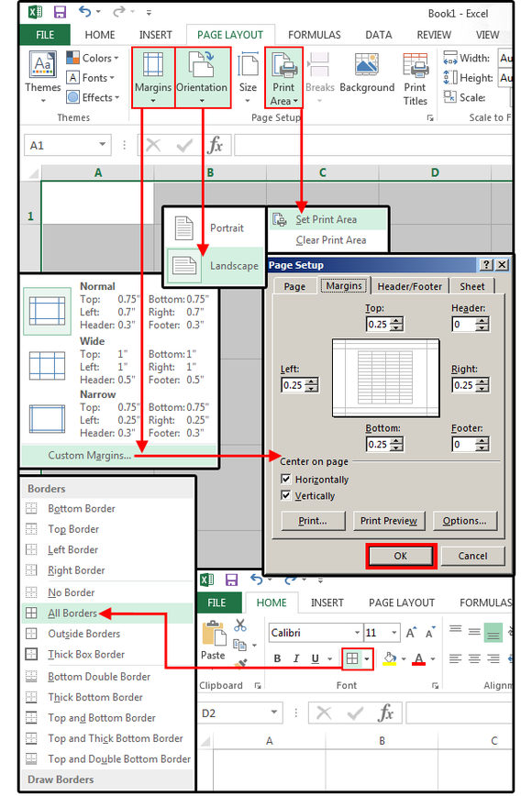This screenshot has width=532, height=796.
Task: Click Cancel in Page Setup dialog
Action: (x=472, y=556)
